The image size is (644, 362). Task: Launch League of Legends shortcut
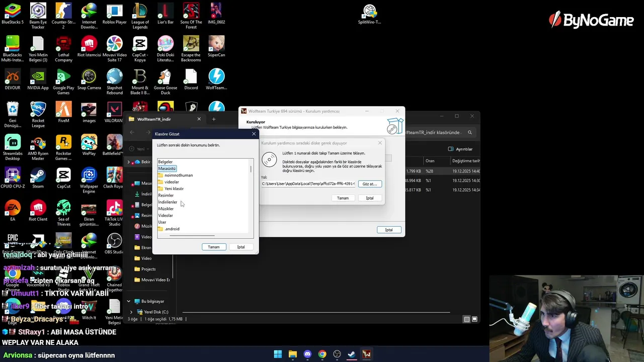140,15
